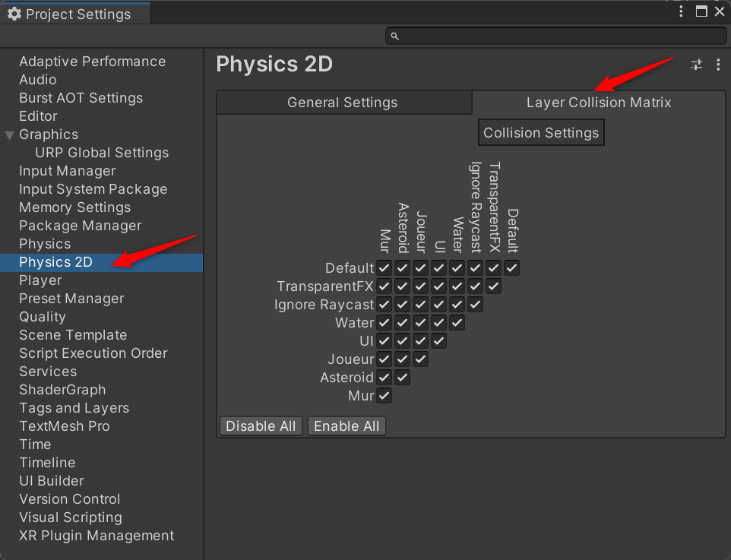This screenshot has height=560, width=731.
Task: Open the kebab menu next to the preset icon
Action: click(x=718, y=65)
